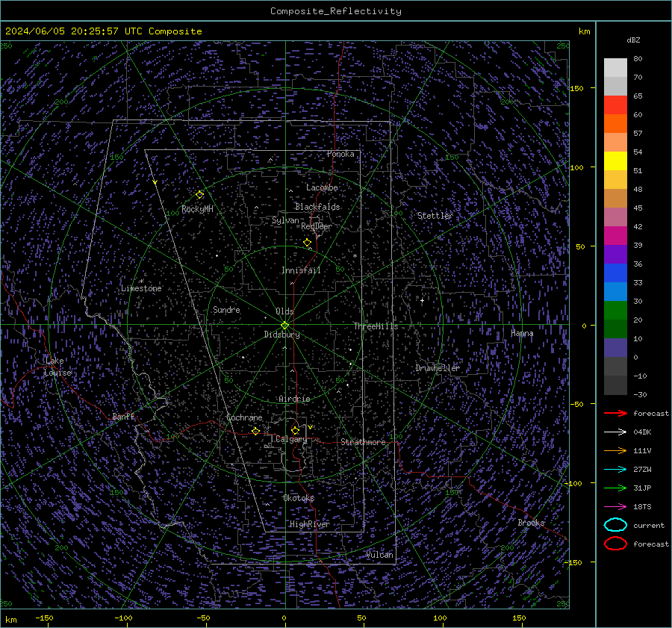The image size is (672, 628).
Task: Click the red forecast arrow in the legend
Action: pyautogui.click(x=615, y=413)
